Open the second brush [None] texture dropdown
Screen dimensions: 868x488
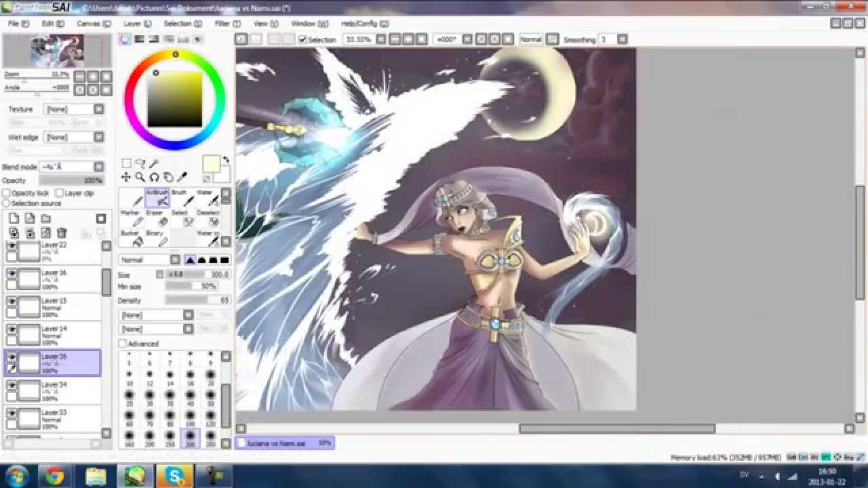(189, 329)
